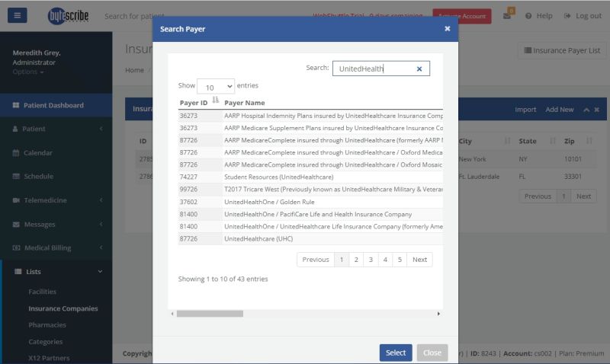Viewport: 610px width, 364px height.
Task: Open the mail notifications icon
Action: coord(507,16)
